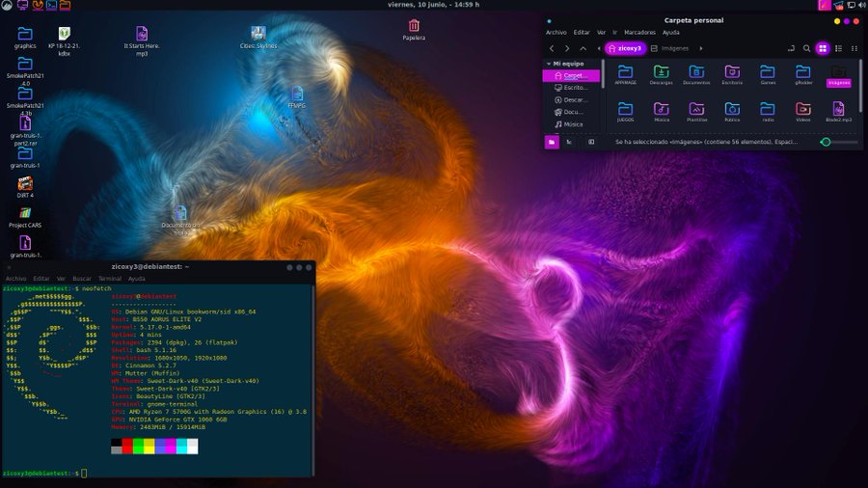This screenshot has width=868, height=488.
Task: Select the Videos folder
Action: pyautogui.click(x=802, y=110)
